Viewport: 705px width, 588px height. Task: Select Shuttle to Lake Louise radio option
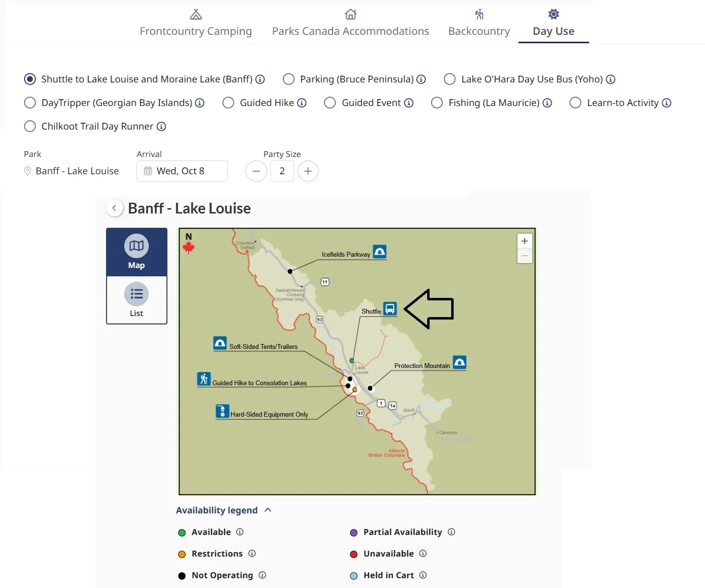[x=30, y=79]
